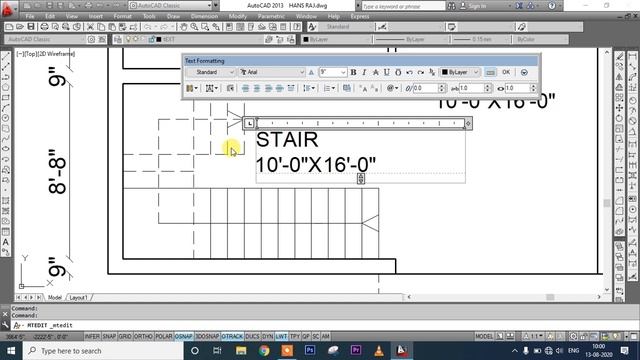This screenshot has height=360, width=640.
Task: Toggle Overline text formatting
Action: (x=398, y=72)
